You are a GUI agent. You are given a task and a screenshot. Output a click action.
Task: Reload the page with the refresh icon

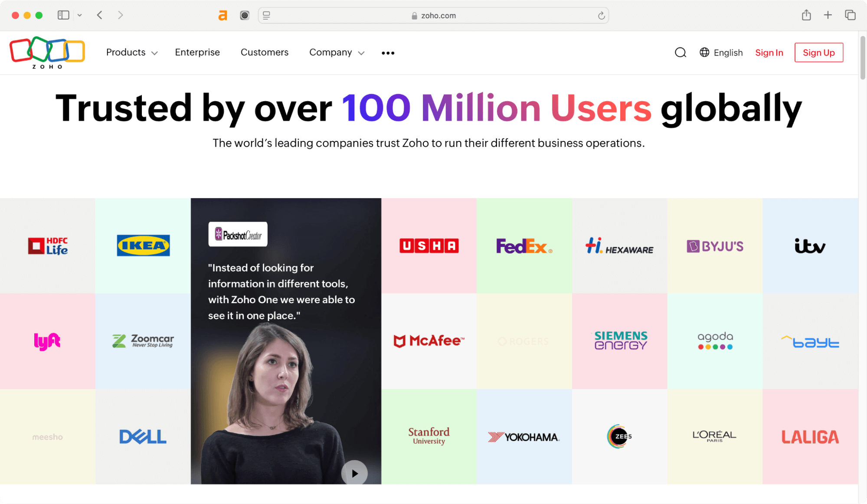click(x=601, y=16)
